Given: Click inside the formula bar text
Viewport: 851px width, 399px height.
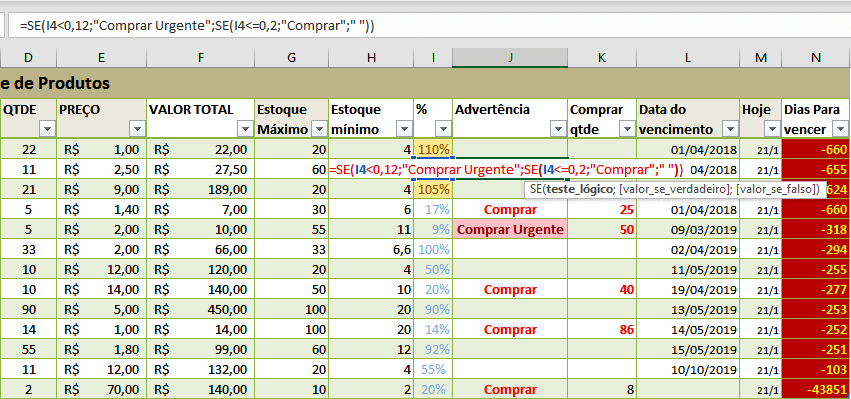Looking at the screenshot, I should [x=198, y=26].
